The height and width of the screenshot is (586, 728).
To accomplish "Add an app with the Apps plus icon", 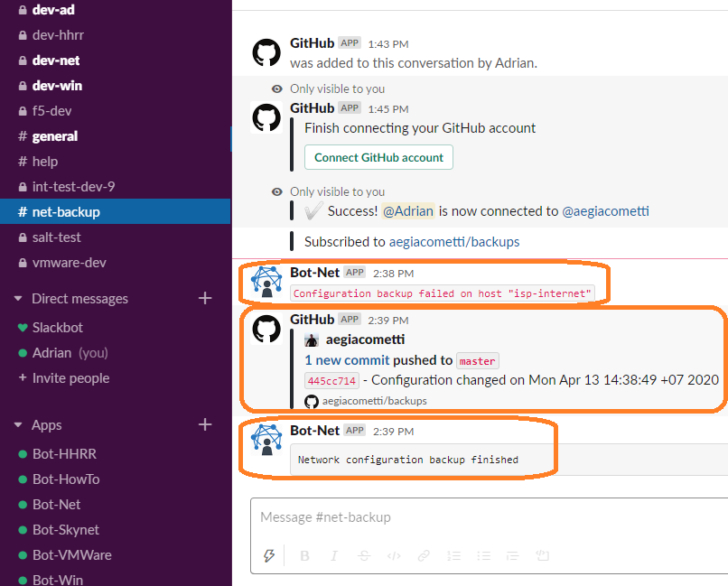I will pos(205,424).
